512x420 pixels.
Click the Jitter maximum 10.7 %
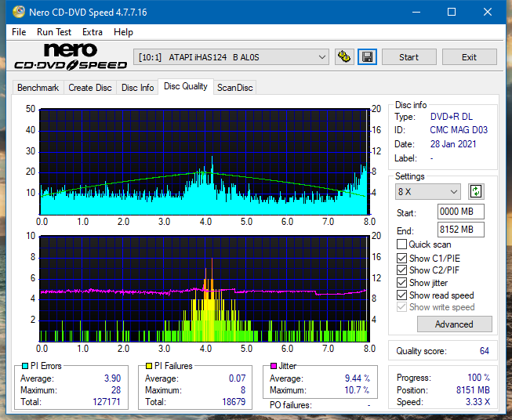[x=357, y=390]
